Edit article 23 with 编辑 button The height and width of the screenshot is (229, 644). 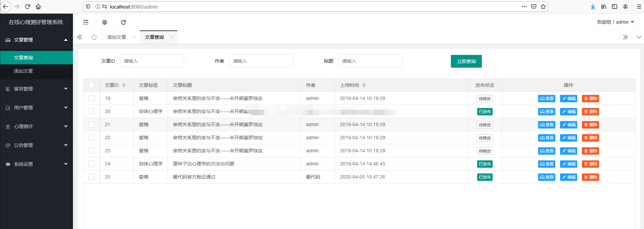coord(568,151)
